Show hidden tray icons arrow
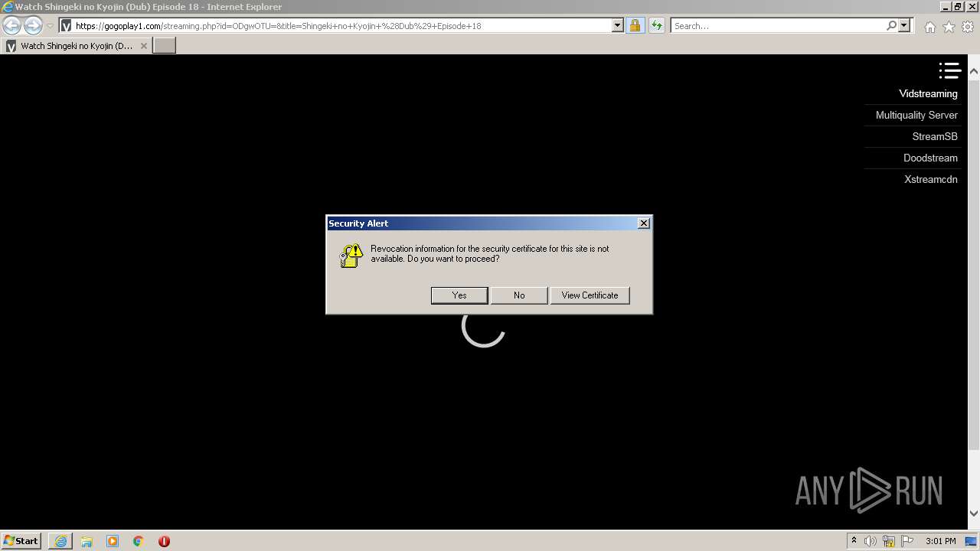This screenshot has height=551, width=980. [854, 541]
